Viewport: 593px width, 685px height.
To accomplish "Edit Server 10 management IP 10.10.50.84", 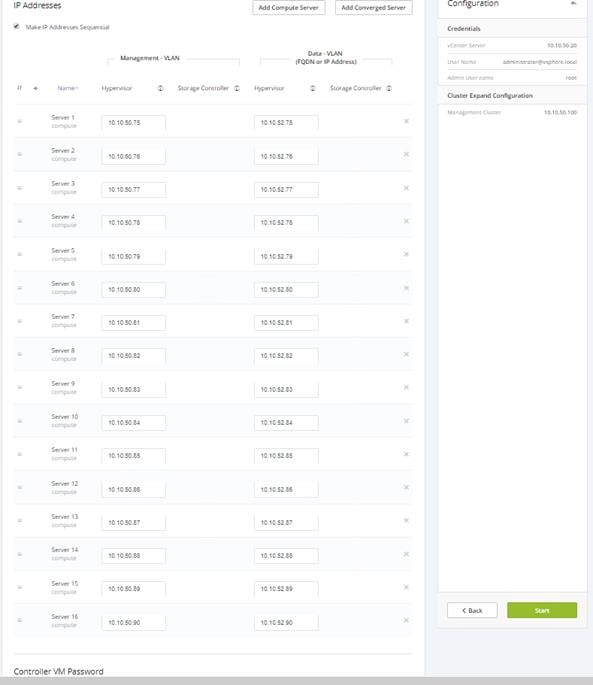I will tap(134, 423).
